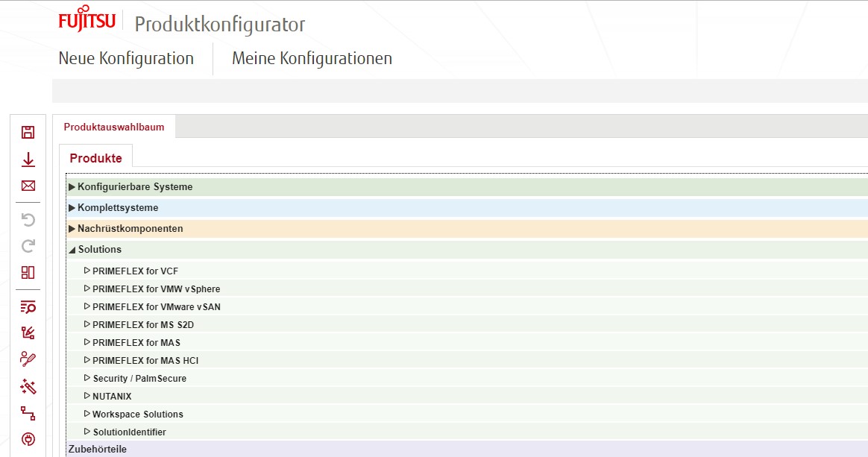Expand Workspace Solutions triangle
This screenshot has width=868, height=457.
point(87,413)
